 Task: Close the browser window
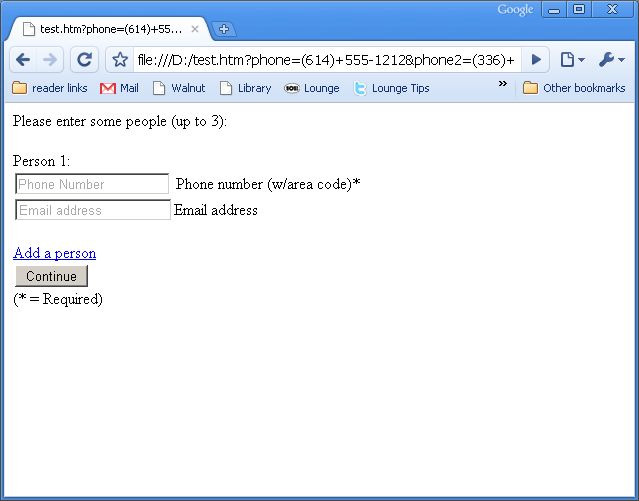tap(612, 10)
